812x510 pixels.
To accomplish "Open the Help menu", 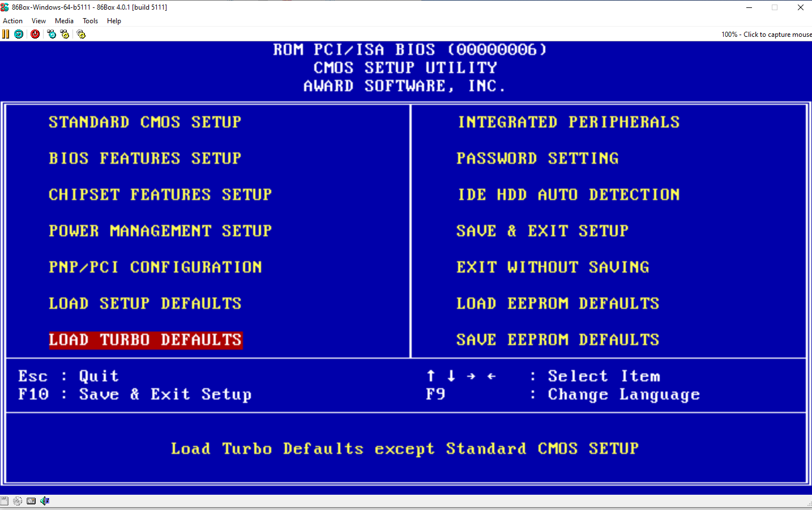I will 114,21.
